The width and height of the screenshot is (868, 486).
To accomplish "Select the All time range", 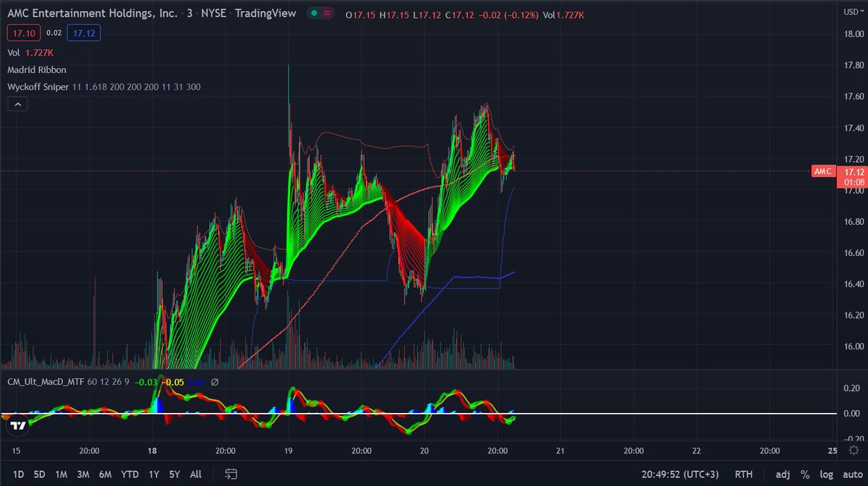I will pos(195,474).
